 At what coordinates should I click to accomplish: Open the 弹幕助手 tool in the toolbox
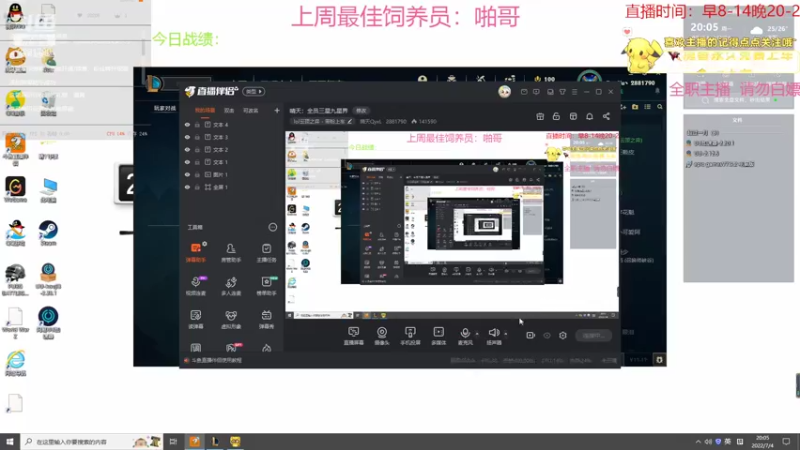tap(196, 253)
